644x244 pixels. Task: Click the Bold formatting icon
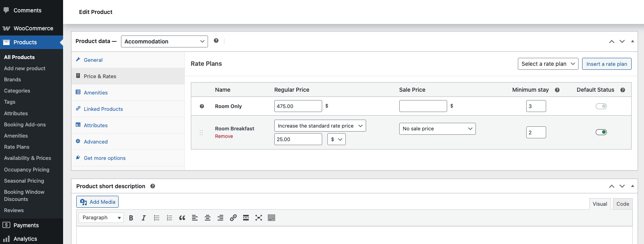pos(131,218)
